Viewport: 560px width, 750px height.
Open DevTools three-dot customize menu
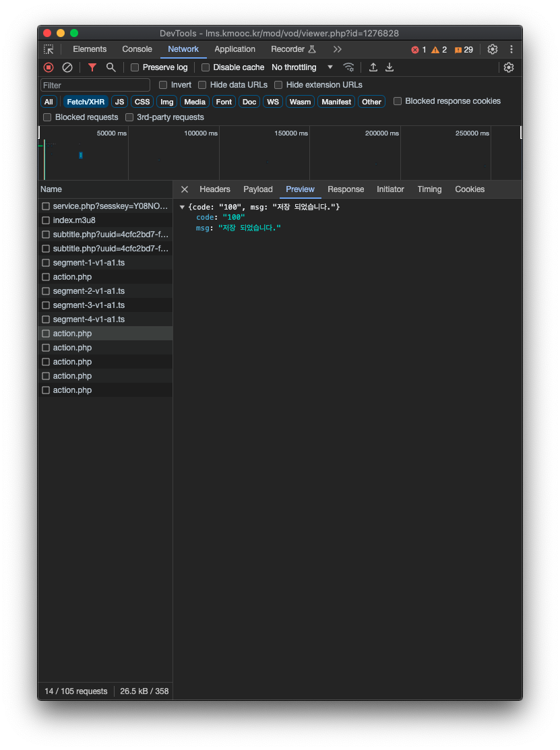click(x=511, y=49)
